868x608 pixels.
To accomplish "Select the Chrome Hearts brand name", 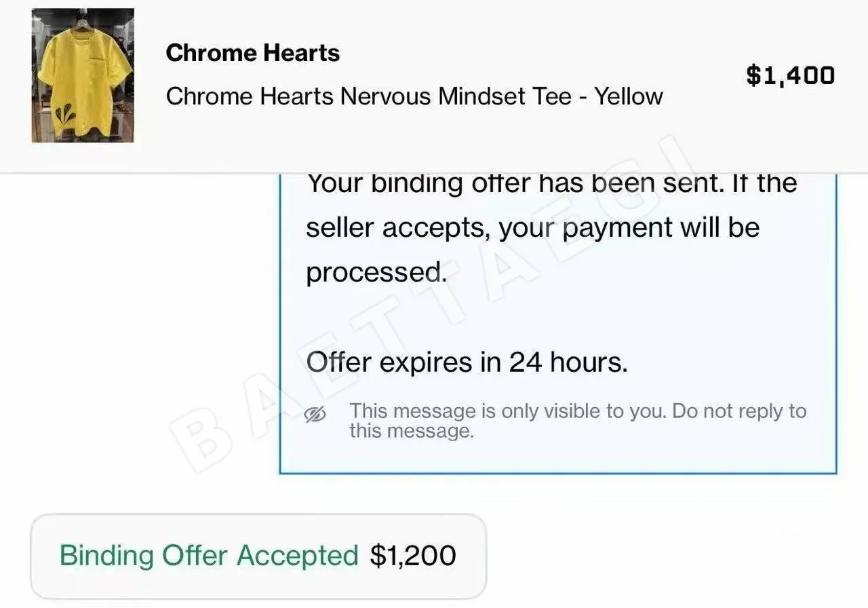I will tap(253, 53).
